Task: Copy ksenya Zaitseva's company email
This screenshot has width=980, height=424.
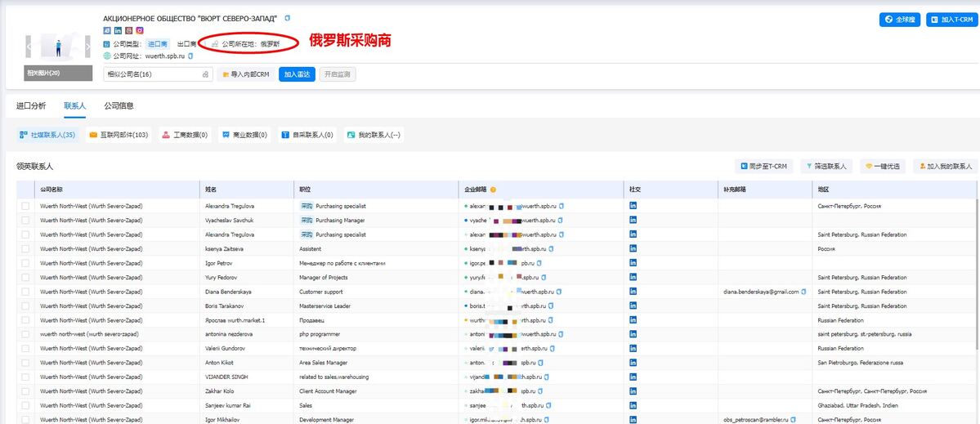Action: click(551, 248)
